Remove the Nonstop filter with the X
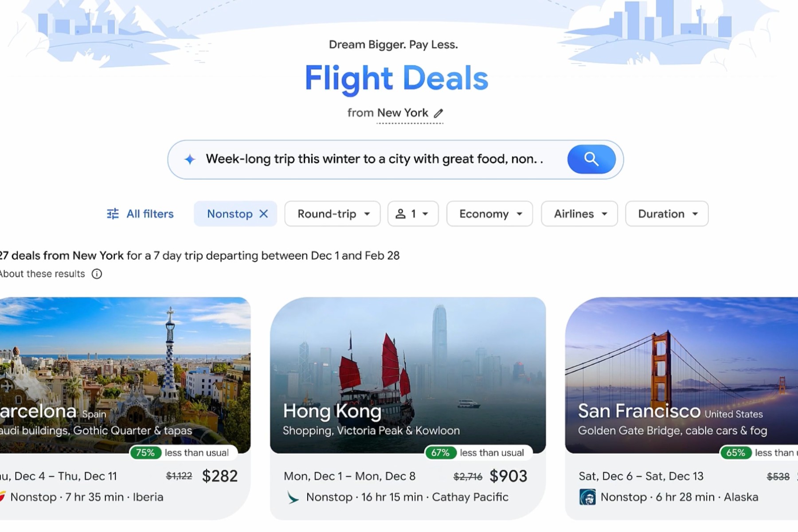Screen dimensions: 798x532 (x=264, y=214)
